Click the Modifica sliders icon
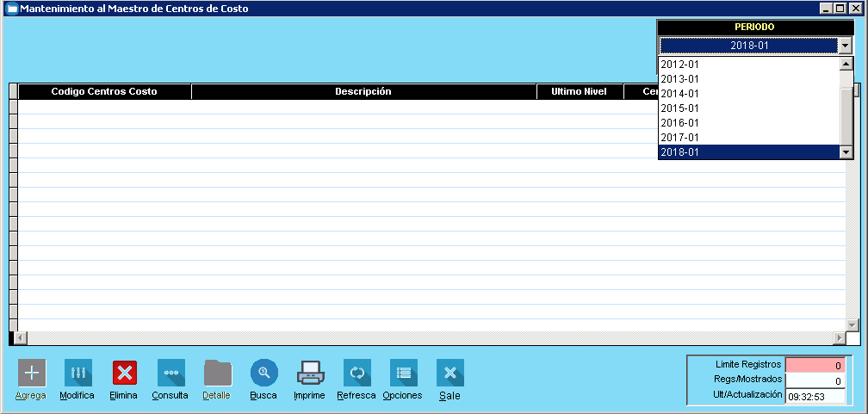868x414 pixels. 77,373
